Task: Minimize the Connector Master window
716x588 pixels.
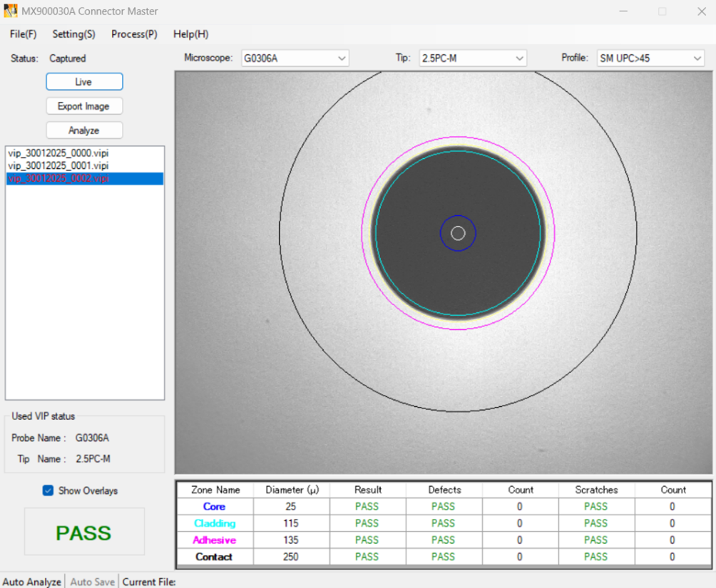Action: click(623, 11)
